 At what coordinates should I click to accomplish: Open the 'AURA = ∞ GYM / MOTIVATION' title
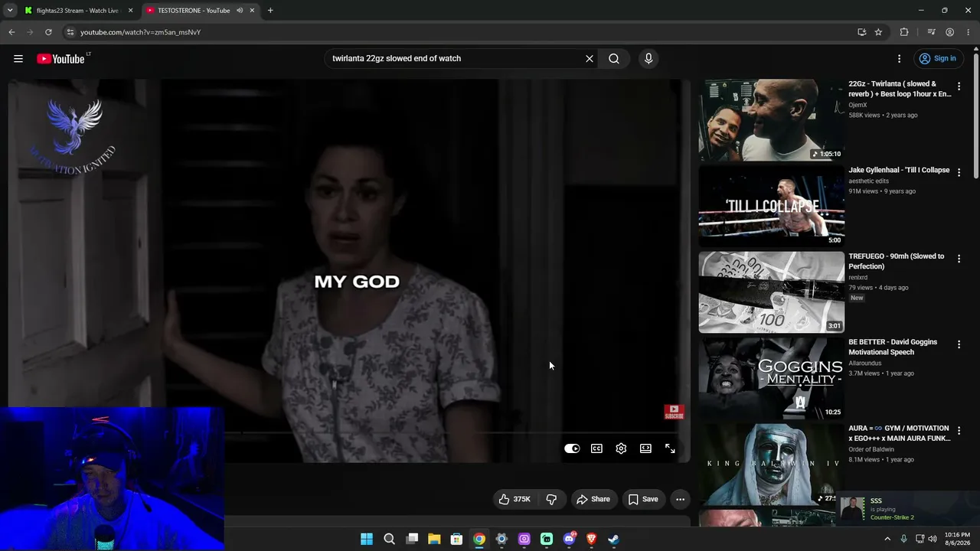900,434
